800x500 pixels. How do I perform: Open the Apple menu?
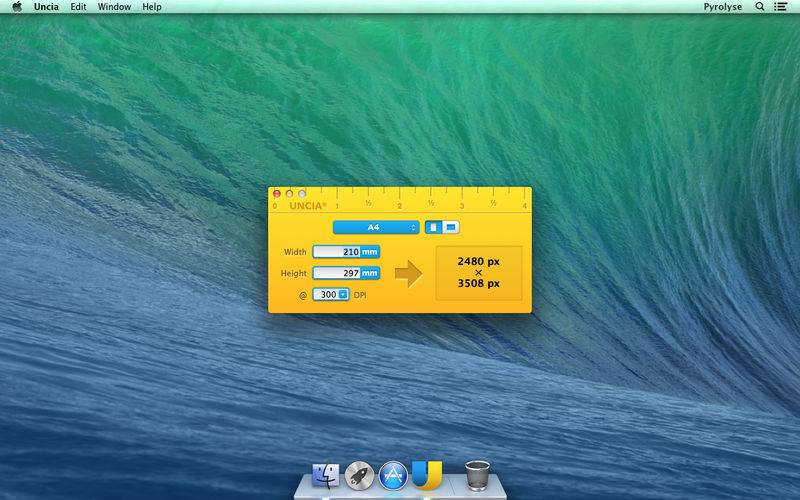[x=17, y=7]
